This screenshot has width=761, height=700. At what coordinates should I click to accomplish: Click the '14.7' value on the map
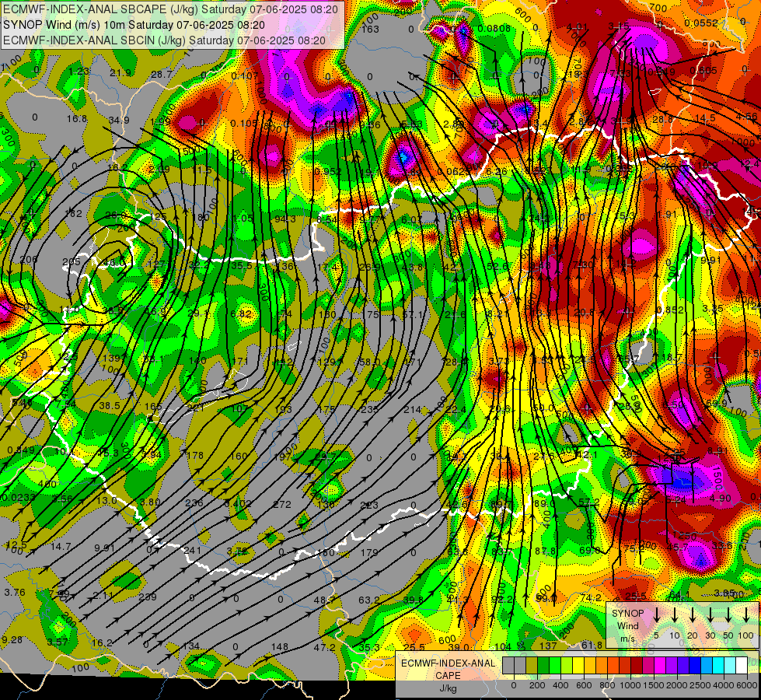(61, 547)
